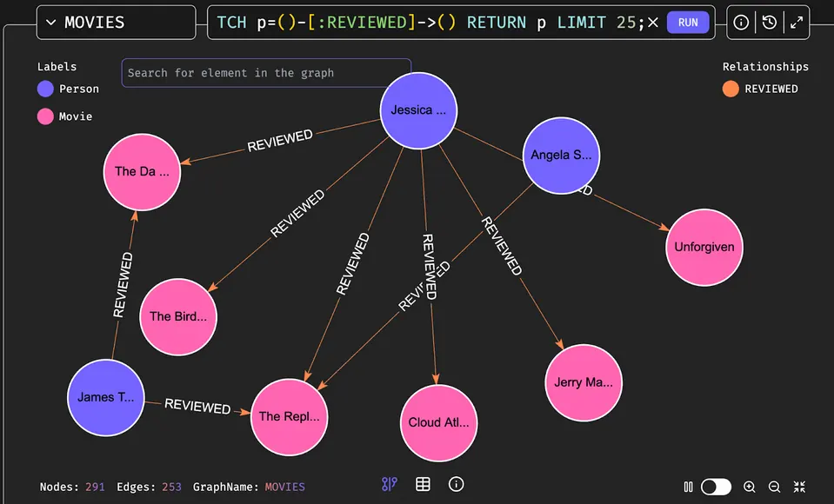Toggle the Person label in legend

pyautogui.click(x=79, y=89)
